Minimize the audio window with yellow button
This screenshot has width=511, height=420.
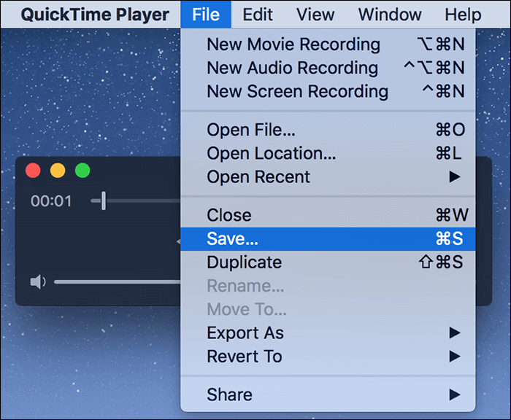[58, 171]
